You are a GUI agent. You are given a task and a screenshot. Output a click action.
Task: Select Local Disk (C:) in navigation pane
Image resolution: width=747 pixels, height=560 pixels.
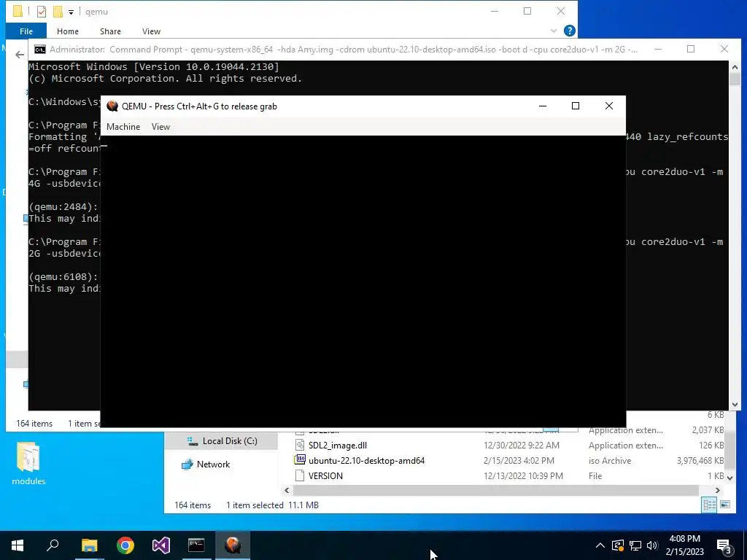[x=230, y=441]
